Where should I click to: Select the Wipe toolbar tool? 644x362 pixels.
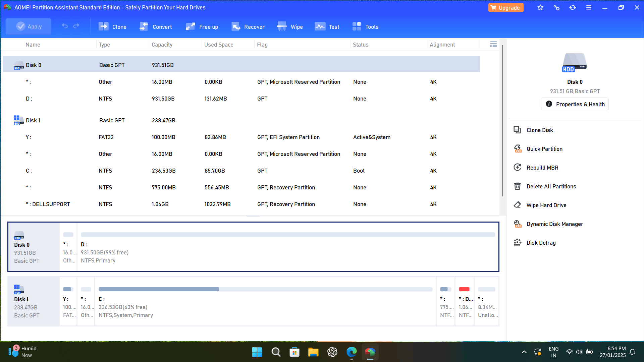[x=290, y=27]
